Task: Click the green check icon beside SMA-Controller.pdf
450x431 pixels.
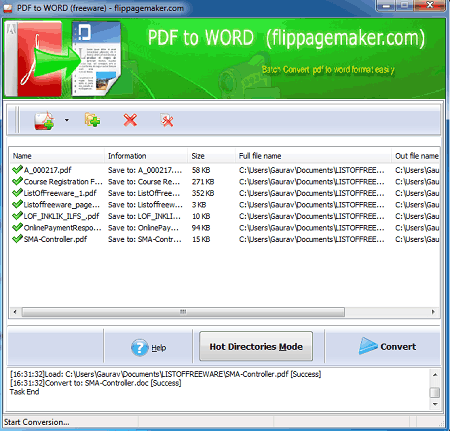Action: pos(17,239)
